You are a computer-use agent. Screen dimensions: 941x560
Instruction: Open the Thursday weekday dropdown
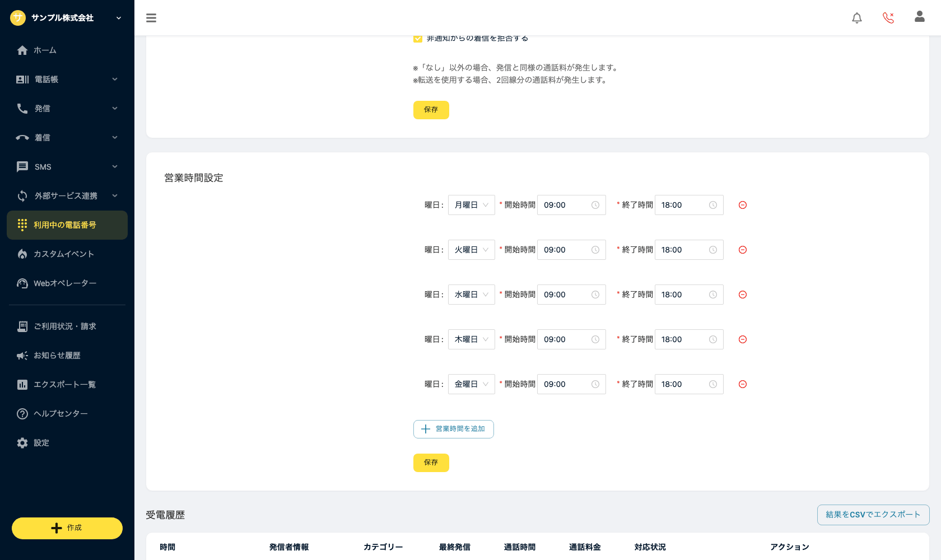coord(472,339)
